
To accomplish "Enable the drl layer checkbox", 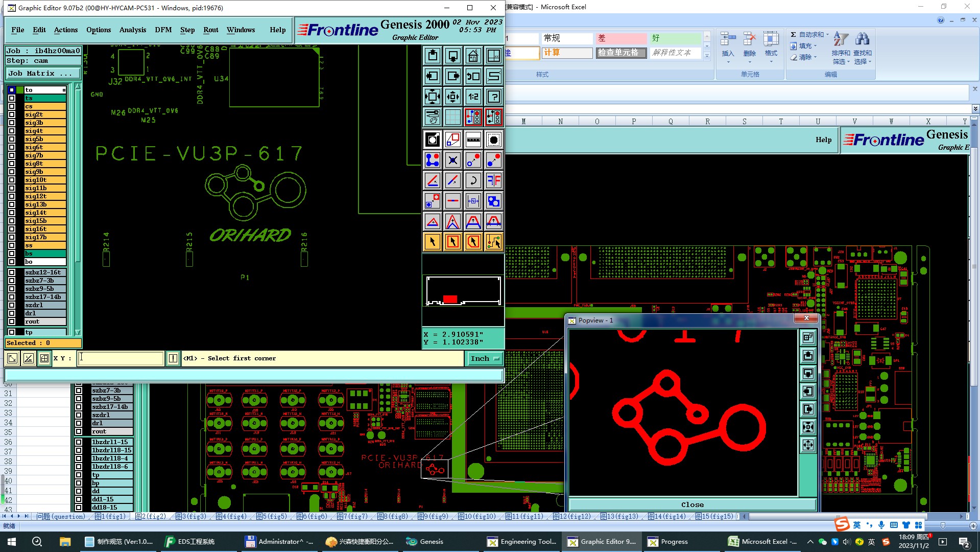I will point(12,313).
